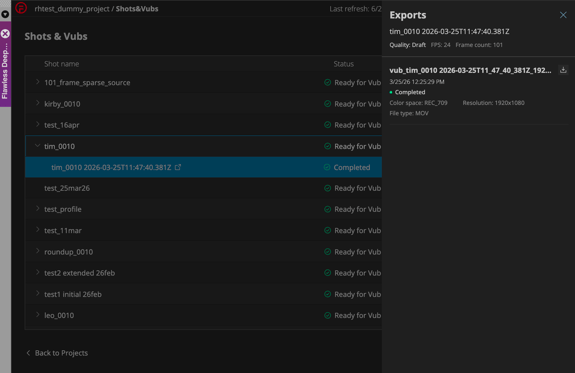Click leo_0010 Ready for Vub check icon
Image resolution: width=575 pixels, height=373 pixels.
pyautogui.click(x=327, y=315)
